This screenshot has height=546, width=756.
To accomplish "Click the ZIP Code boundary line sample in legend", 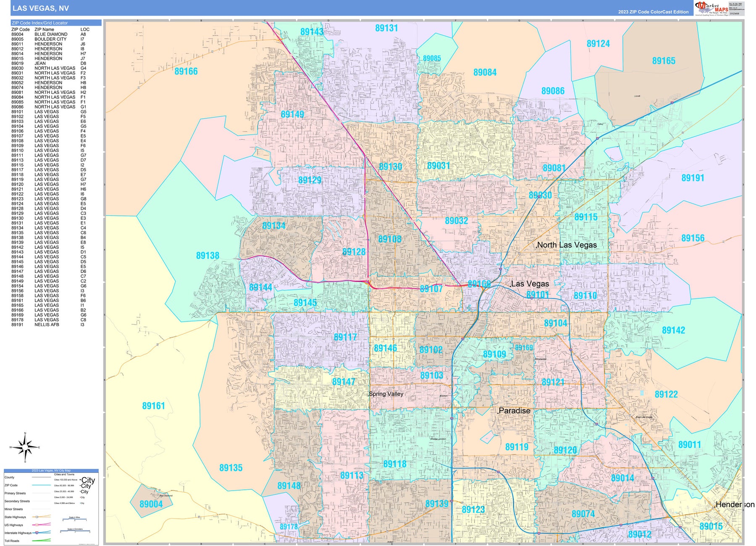I will pos(41,485).
